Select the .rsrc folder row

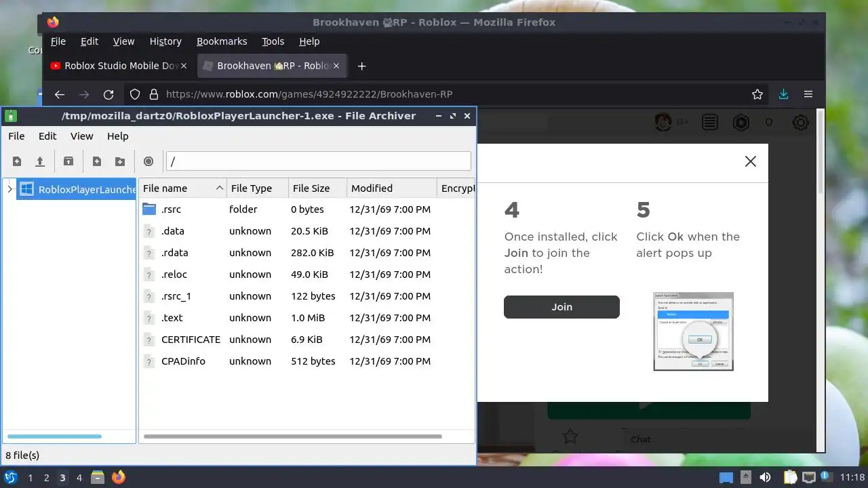tap(307, 209)
